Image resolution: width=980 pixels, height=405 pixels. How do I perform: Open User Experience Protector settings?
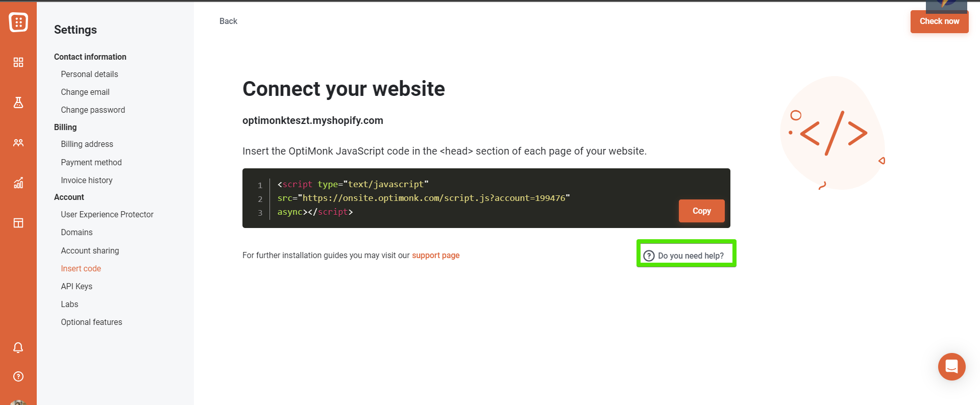107,214
